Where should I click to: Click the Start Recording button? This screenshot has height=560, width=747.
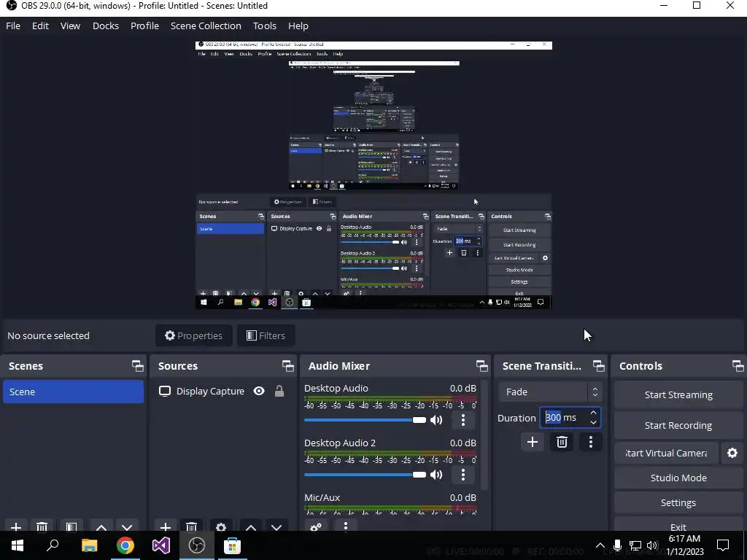point(678,425)
